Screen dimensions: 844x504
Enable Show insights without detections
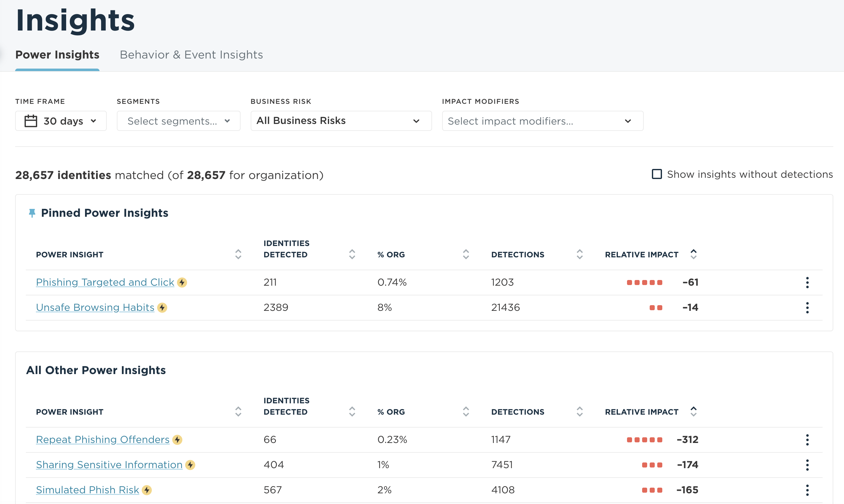tap(656, 174)
